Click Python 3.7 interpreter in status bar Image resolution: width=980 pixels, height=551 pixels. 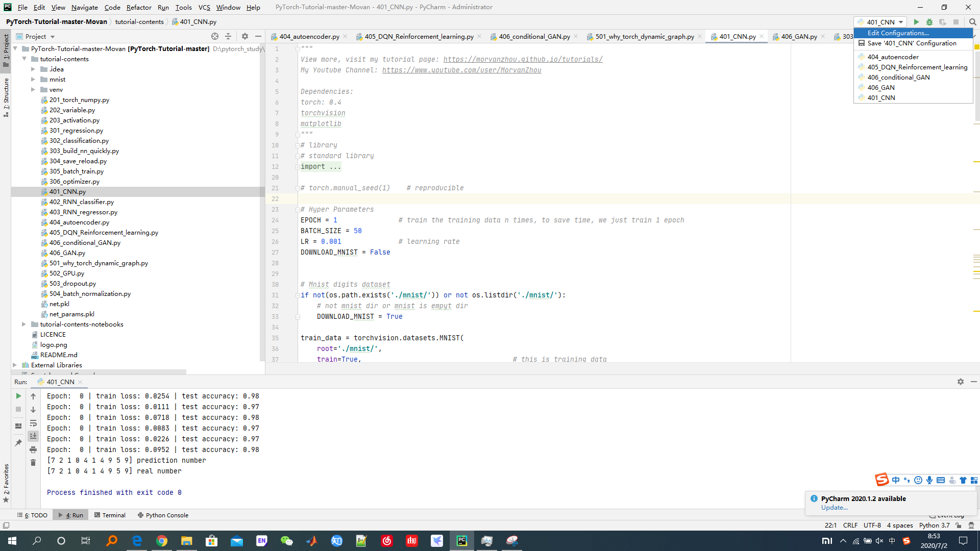[934, 525]
